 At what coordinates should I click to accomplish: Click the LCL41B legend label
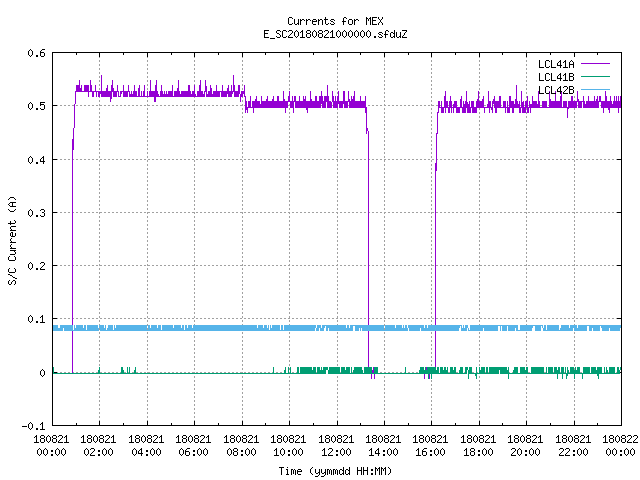(x=556, y=77)
